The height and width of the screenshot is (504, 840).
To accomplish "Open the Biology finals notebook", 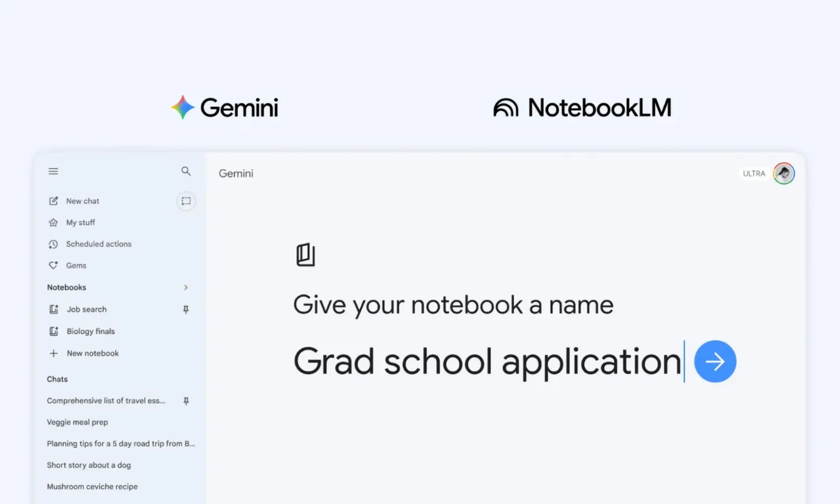I will click(x=90, y=332).
